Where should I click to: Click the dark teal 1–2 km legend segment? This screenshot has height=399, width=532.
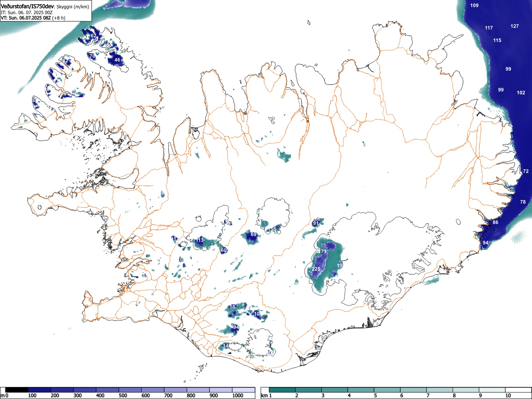point(282,390)
